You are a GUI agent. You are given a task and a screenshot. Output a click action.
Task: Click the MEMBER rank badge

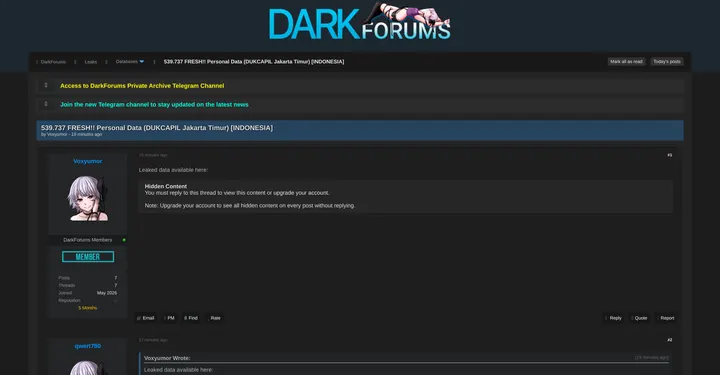pos(88,257)
